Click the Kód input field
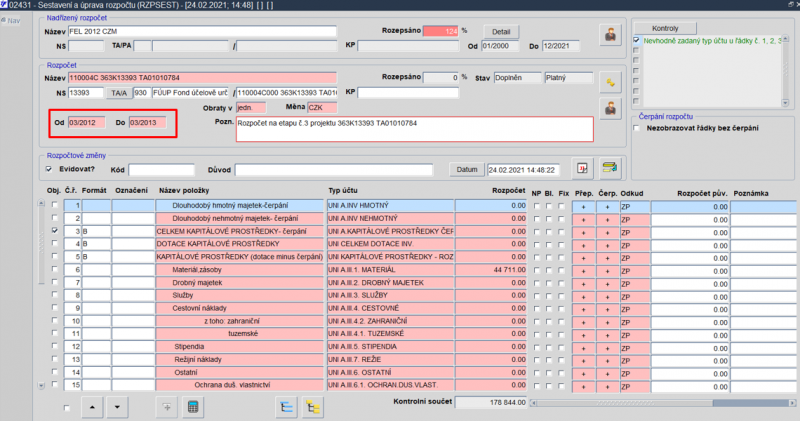 pos(161,170)
